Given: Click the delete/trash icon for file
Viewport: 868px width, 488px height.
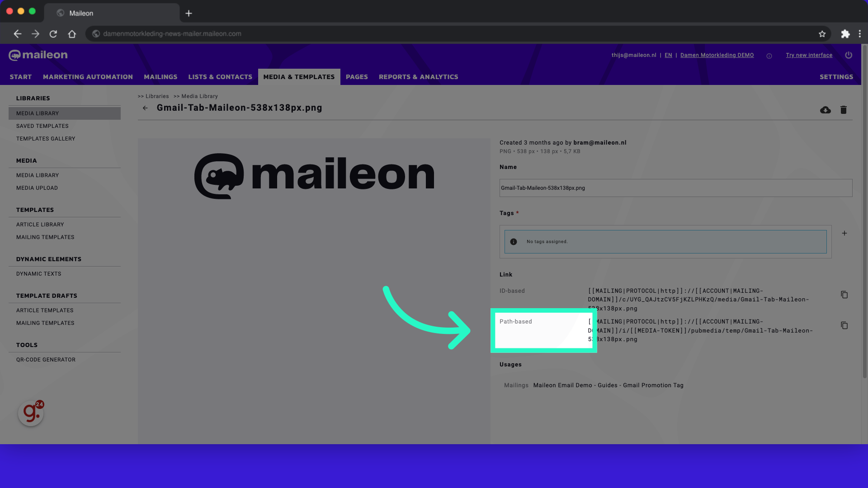Looking at the screenshot, I should point(844,110).
